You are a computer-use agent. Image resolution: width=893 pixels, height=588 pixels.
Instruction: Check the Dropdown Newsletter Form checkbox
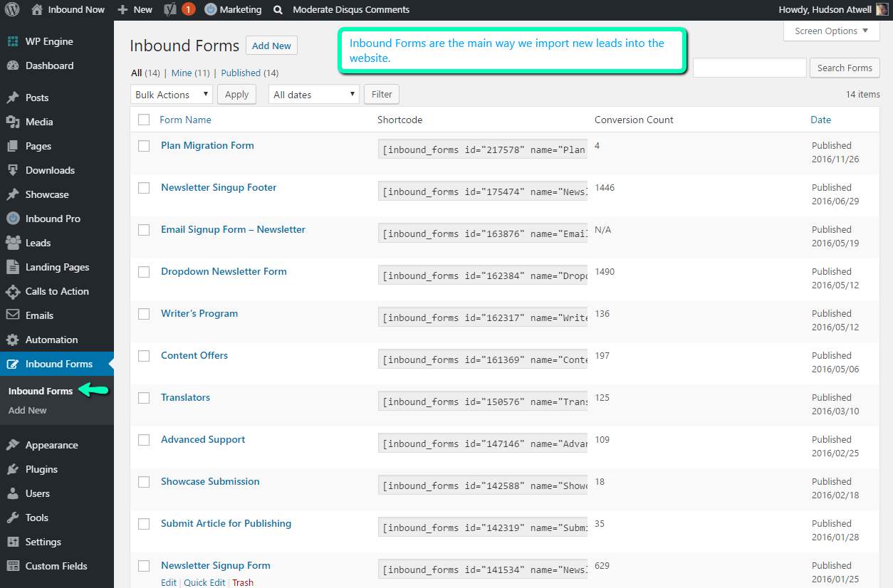144,272
